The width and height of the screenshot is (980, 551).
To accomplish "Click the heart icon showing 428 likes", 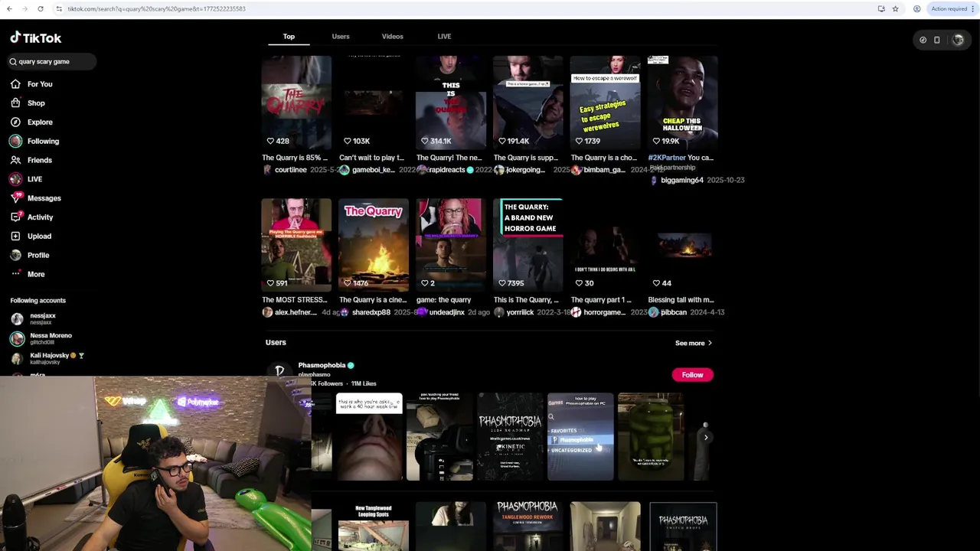I will 270,141.
